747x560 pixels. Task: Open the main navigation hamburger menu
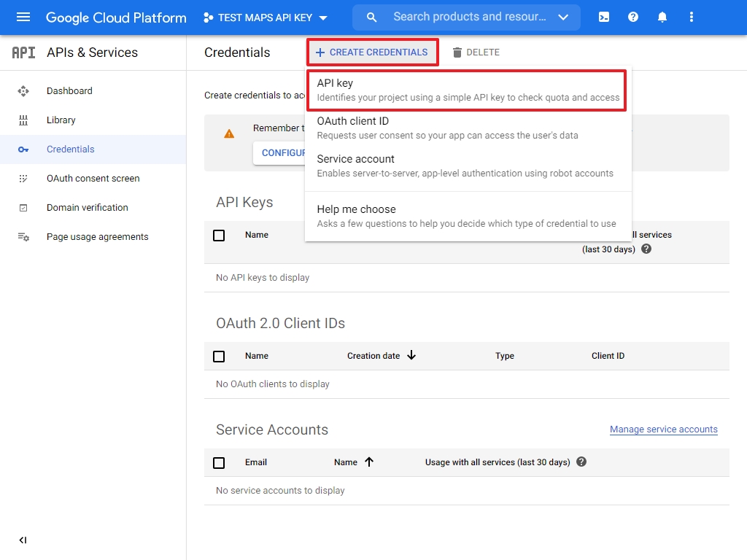click(23, 17)
